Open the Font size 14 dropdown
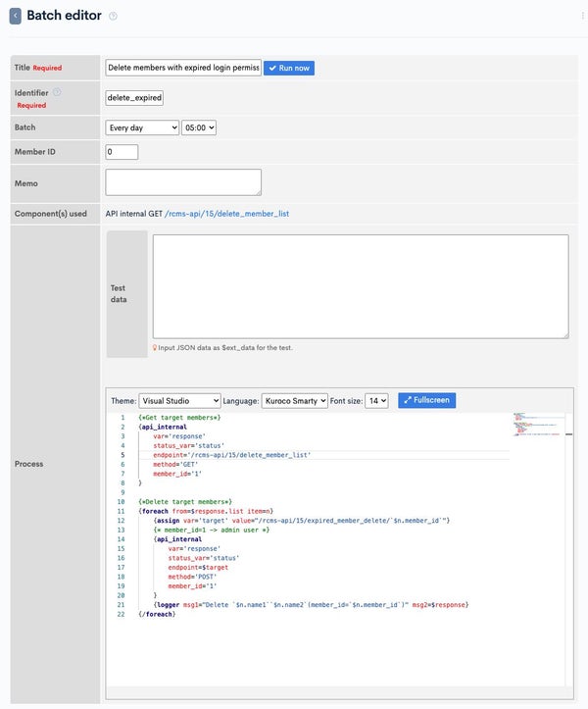This screenshot has width=588, height=709. pos(376,401)
